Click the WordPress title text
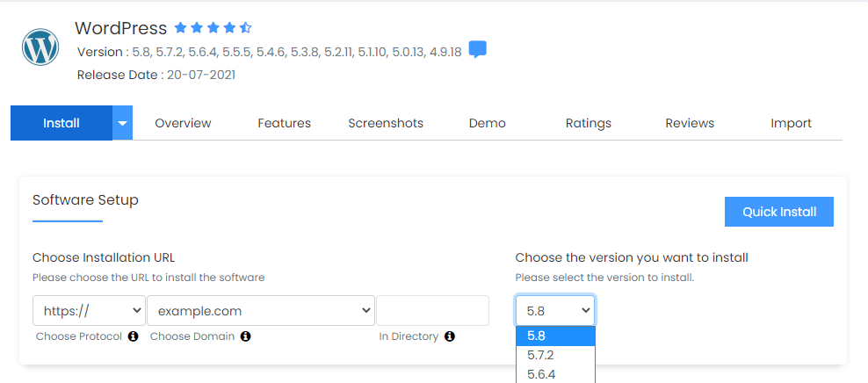The width and height of the screenshot is (868, 383). [x=120, y=28]
